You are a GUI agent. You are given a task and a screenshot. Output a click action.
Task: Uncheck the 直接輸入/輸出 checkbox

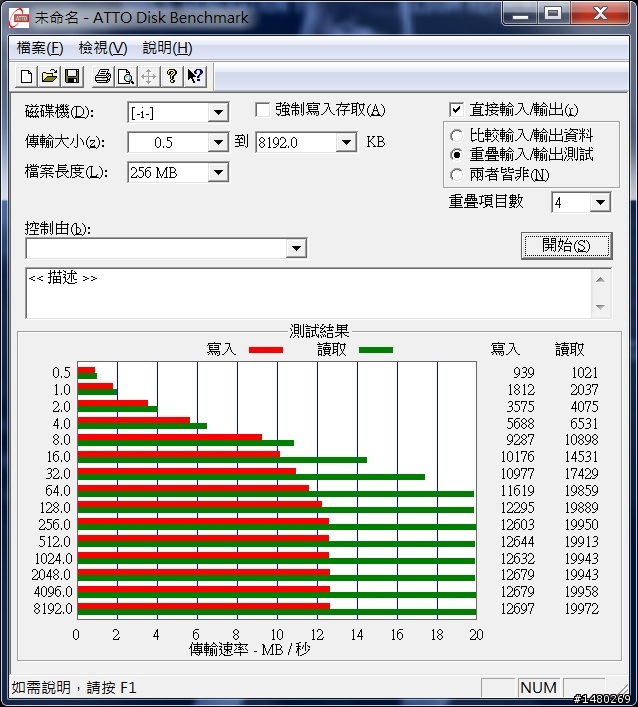point(456,110)
